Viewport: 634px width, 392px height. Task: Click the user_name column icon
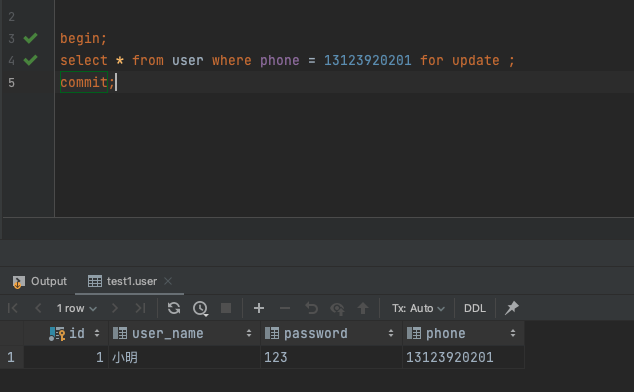(x=120, y=333)
